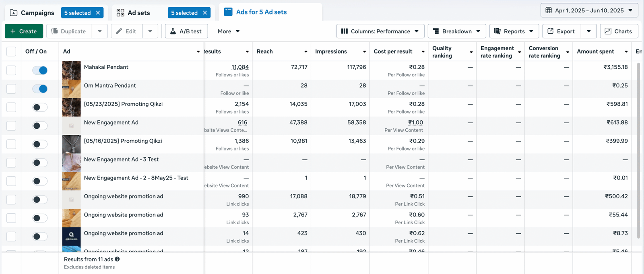Click the Export icon button

coord(551,31)
